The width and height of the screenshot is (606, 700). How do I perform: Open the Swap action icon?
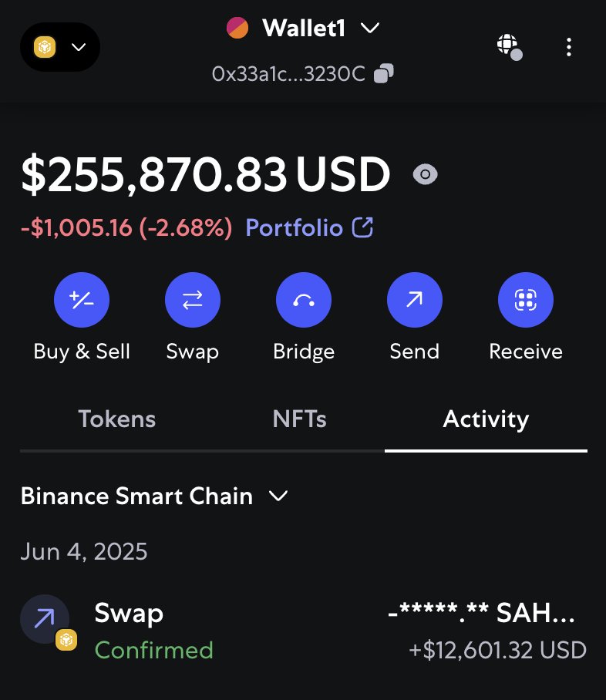193,301
